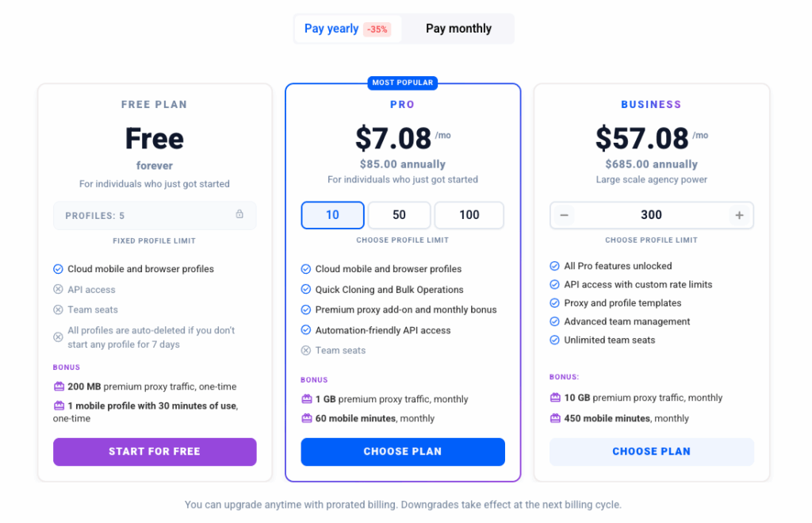Screen dimensions: 812x523
Task: Choose the Pro plan
Action: pos(403,452)
